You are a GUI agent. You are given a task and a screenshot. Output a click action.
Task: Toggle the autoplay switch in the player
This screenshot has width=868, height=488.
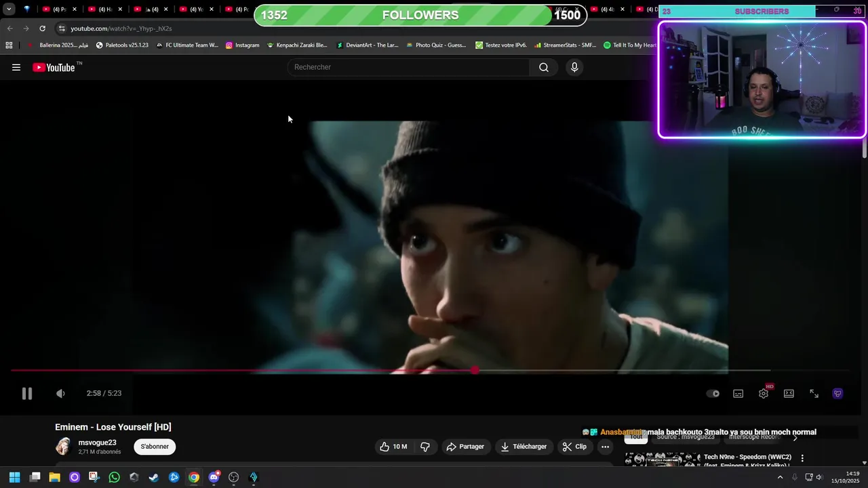coord(713,393)
